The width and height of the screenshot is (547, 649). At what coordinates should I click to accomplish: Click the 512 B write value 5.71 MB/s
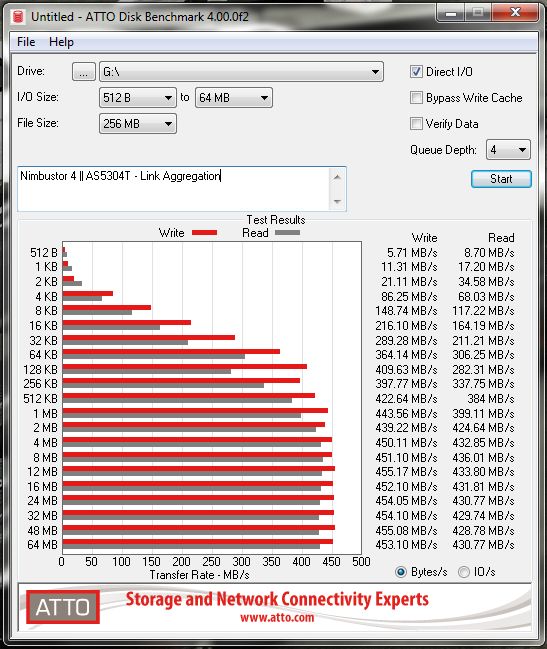[412, 252]
